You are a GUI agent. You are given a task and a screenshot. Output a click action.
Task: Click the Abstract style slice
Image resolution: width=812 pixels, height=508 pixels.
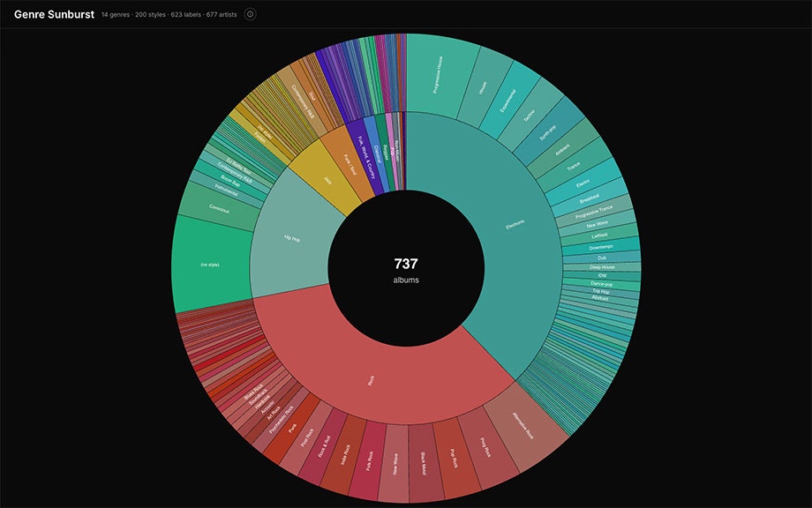click(x=599, y=298)
